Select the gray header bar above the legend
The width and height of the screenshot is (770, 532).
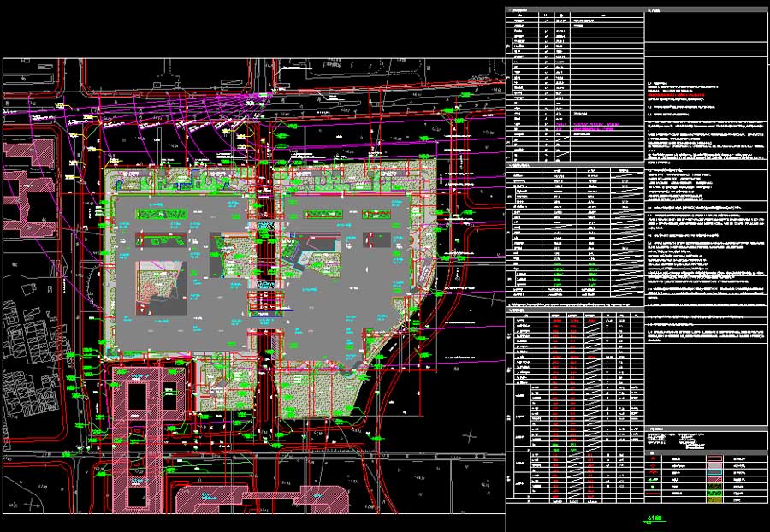(x=706, y=452)
